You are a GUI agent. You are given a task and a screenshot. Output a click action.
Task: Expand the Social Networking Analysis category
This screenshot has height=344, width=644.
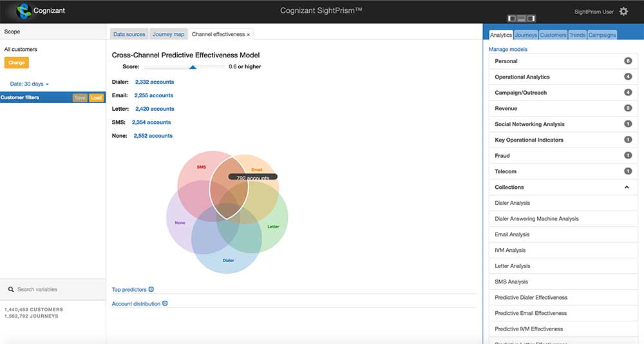click(563, 124)
